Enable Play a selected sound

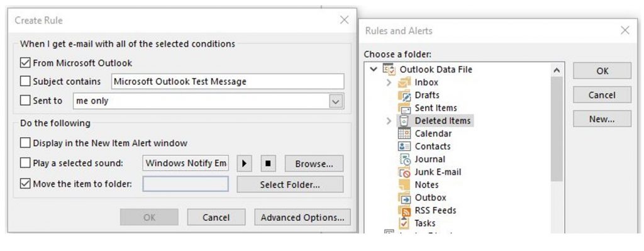tap(25, 163)
